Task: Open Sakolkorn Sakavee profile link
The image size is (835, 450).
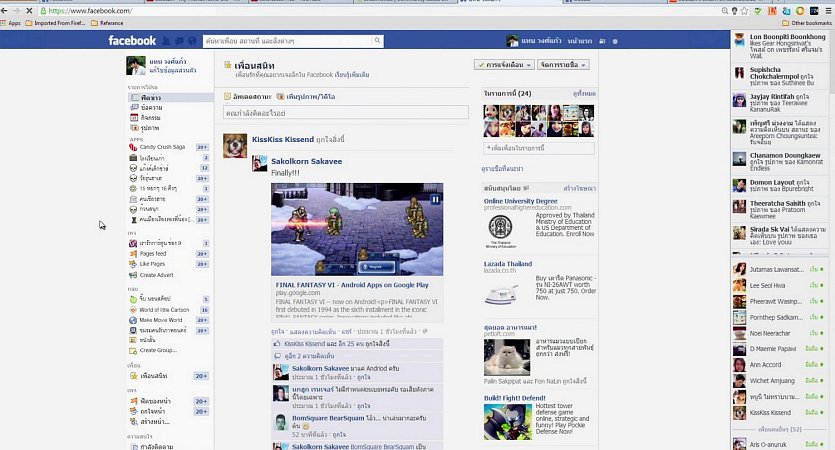Action: pos(306,161)
